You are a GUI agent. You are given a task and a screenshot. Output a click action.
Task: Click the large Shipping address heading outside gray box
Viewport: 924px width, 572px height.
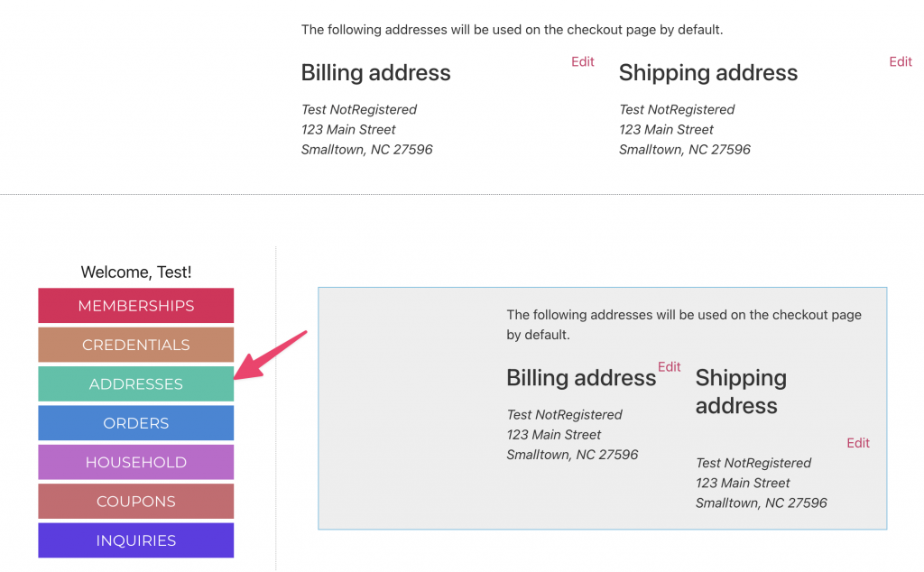coord(707,73)
